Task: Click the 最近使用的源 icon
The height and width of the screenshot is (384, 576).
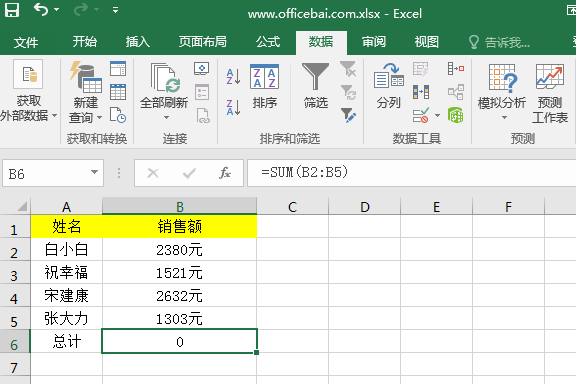Action: pos(118,115)
